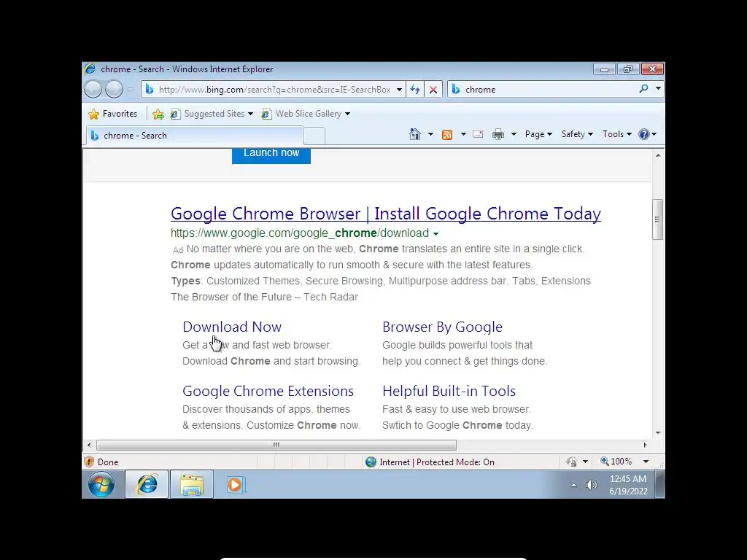747x560 pixels.
Task: Click the horizontal scrollbar thumb
Action: (x=276, y=446)
